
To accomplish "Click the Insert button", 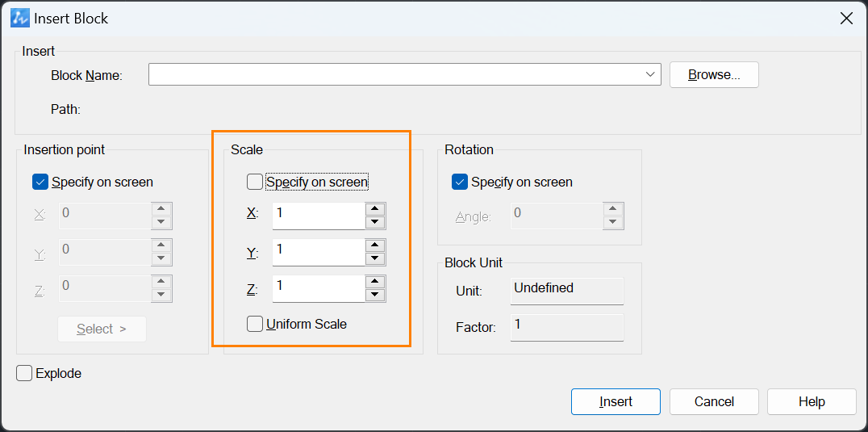I will point(616,401).
